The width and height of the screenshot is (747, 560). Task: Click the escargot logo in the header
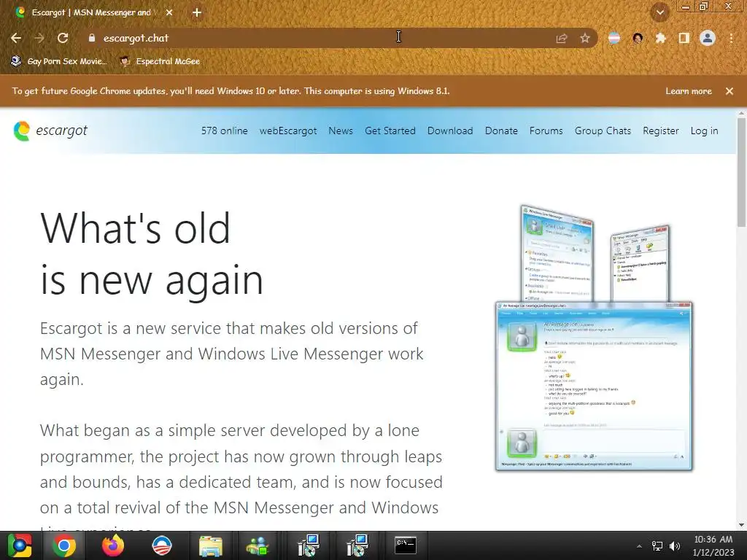click(50, 131)
